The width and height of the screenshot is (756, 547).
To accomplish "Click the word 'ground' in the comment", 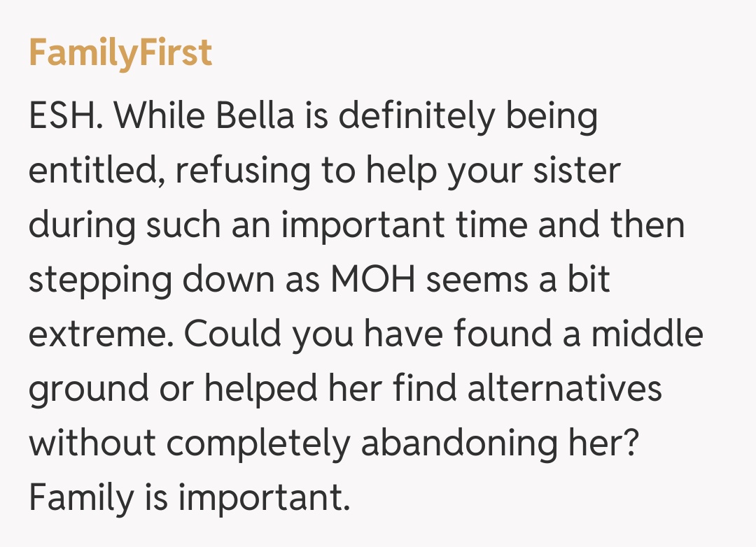I will coord(88,389).
